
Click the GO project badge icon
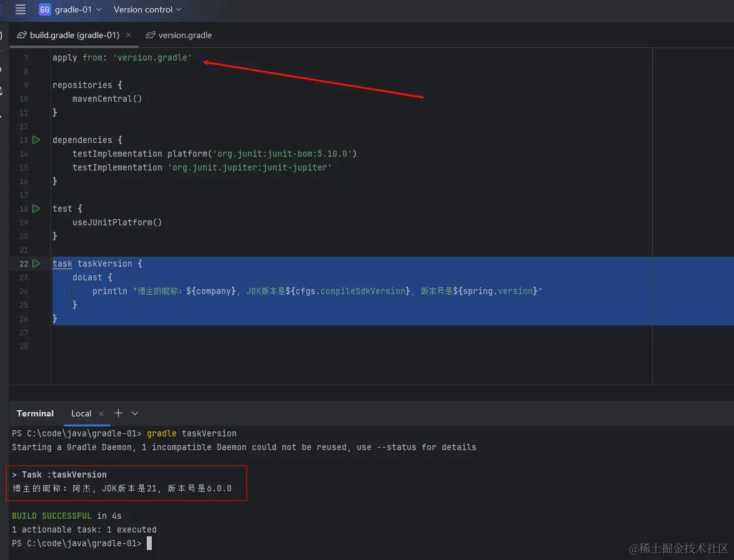pos(45,9)
